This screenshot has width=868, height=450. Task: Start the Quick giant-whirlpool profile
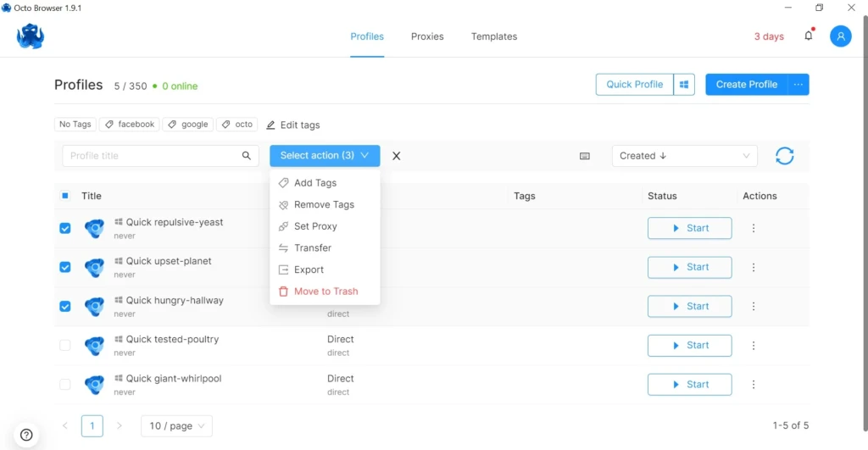click(x=690, y=384)
